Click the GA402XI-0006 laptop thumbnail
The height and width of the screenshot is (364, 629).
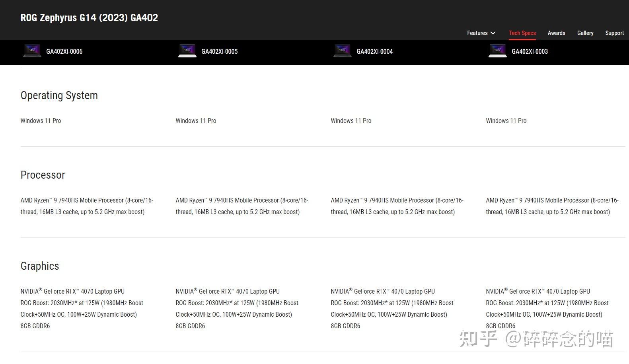(32, 51)
